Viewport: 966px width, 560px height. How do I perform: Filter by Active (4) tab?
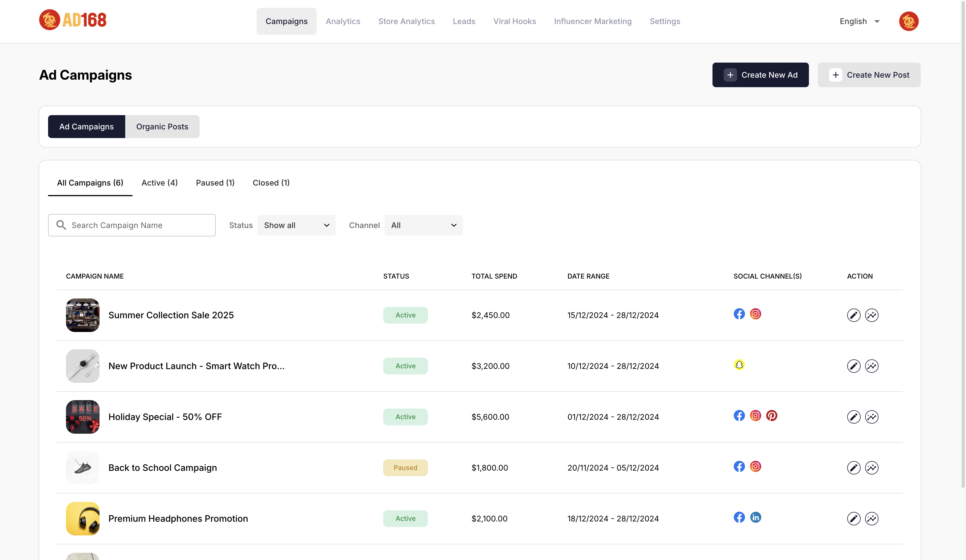click(x=160, y=183)
